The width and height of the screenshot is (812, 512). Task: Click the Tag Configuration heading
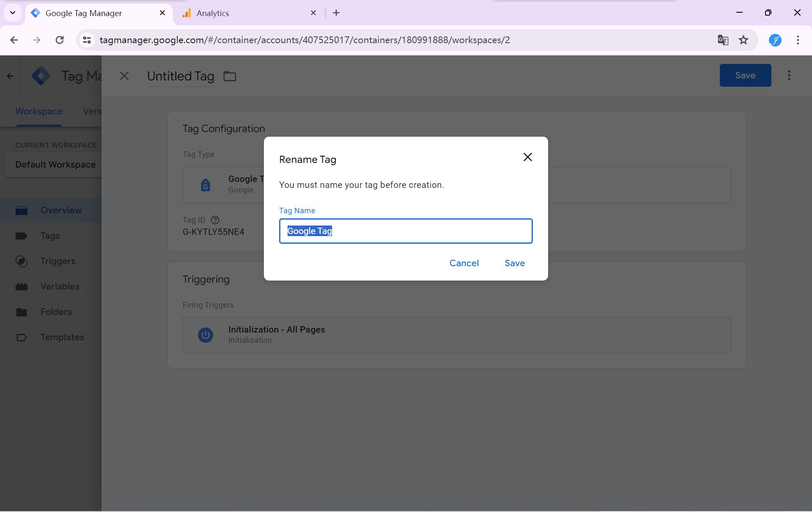(224, 129)
